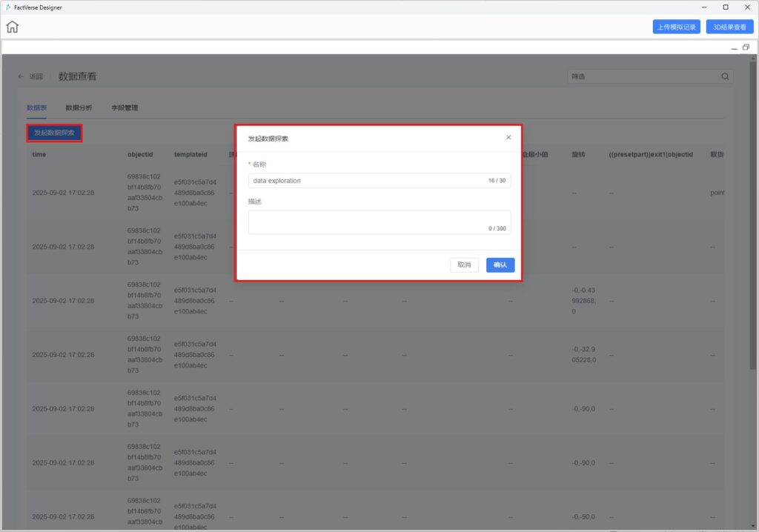Focus the 描述 text area
The width and height of the screenshot is (759, 532).
(x=379, y=222)
